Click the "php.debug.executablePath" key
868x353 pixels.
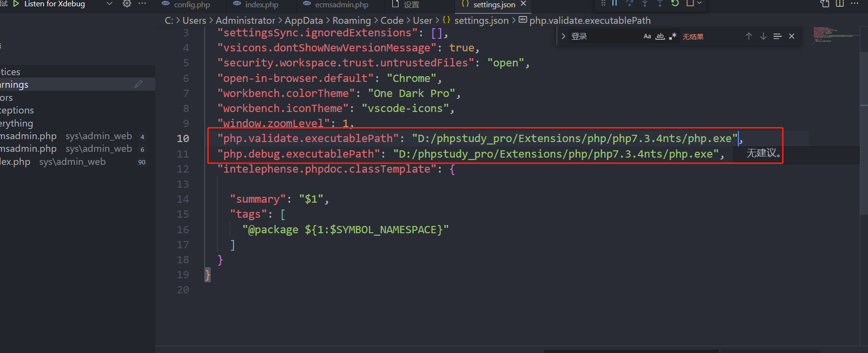(x=299, y=154)
